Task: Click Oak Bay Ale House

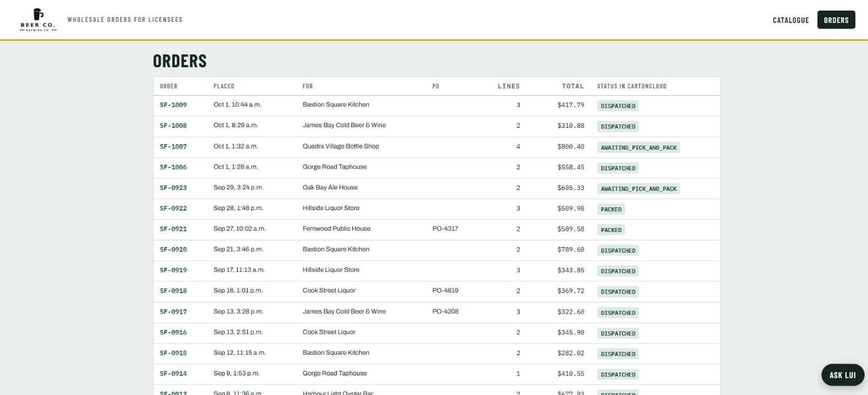Action: pyautogui.click(x=330, y=188)
